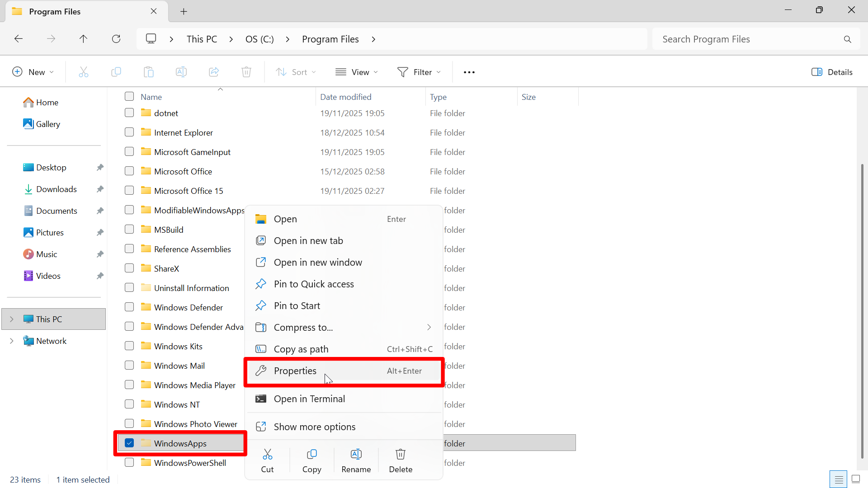Expand the Network tree node
Image resolution: width=868 pixels, height=488 pixels.
point(12,341)
